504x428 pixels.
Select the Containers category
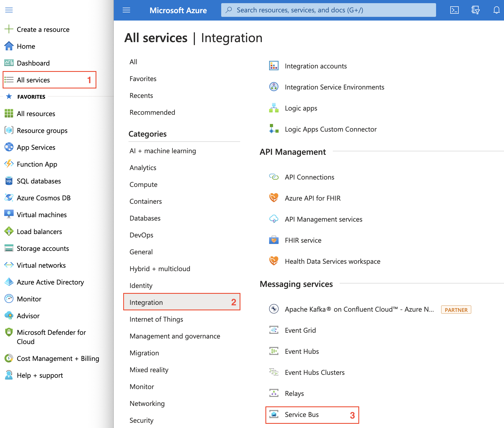coord(146,201)
